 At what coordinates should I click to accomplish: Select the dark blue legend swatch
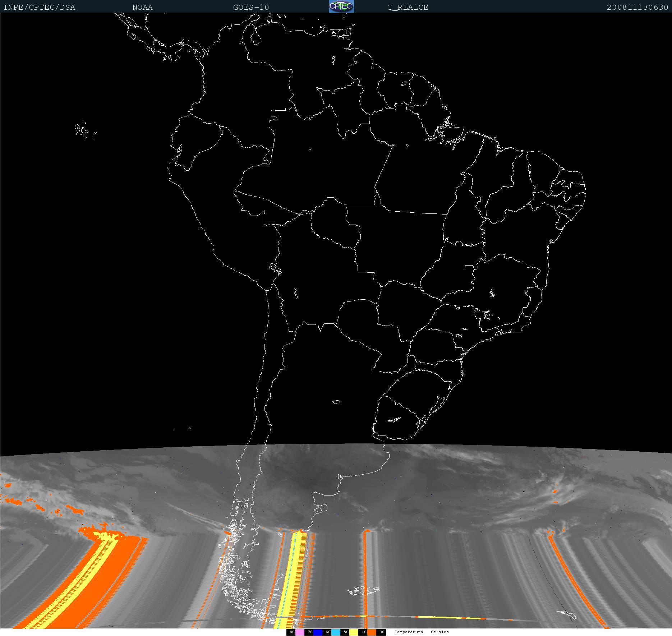pyautogui.click(x=318, y=632)
